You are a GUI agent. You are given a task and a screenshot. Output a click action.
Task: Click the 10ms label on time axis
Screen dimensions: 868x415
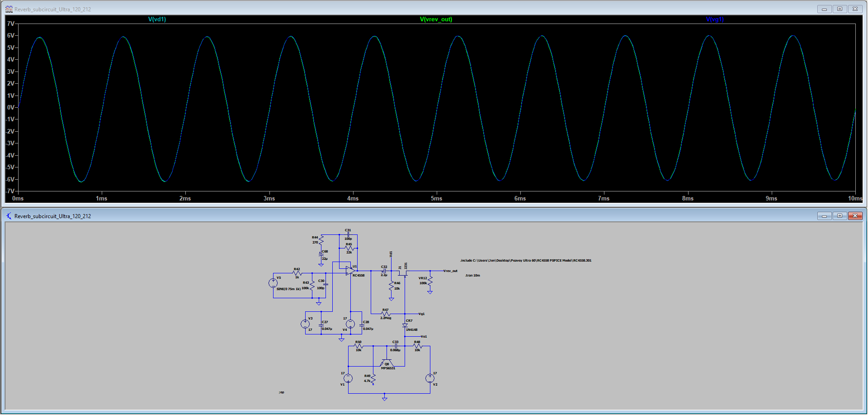(x=855, y=198)
